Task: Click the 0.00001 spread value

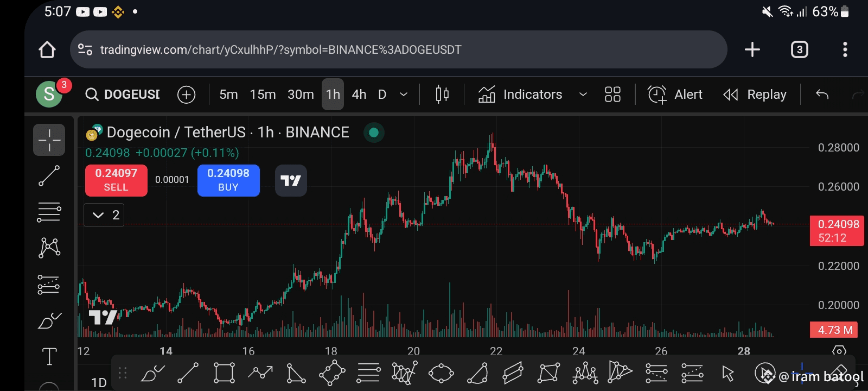Action: [172, 180]
